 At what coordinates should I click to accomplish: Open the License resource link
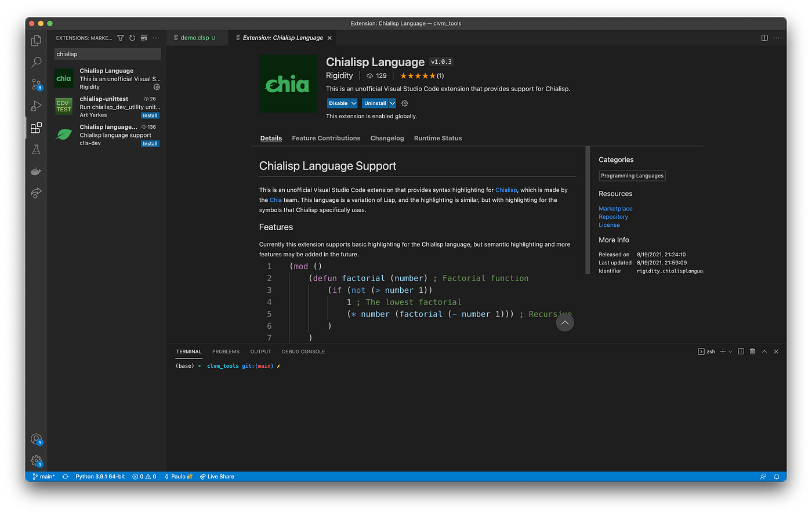pos(609,225)
